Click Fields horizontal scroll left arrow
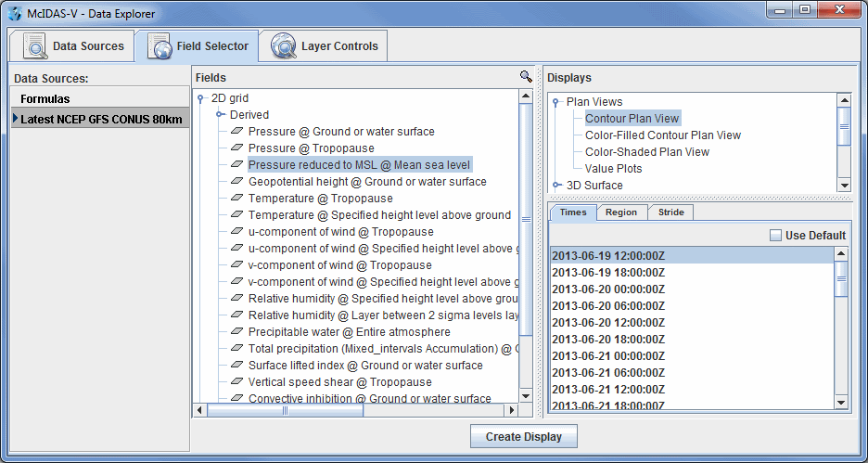Image resolution: width=868 pixels, height=463 pixels. pos(199,410)
